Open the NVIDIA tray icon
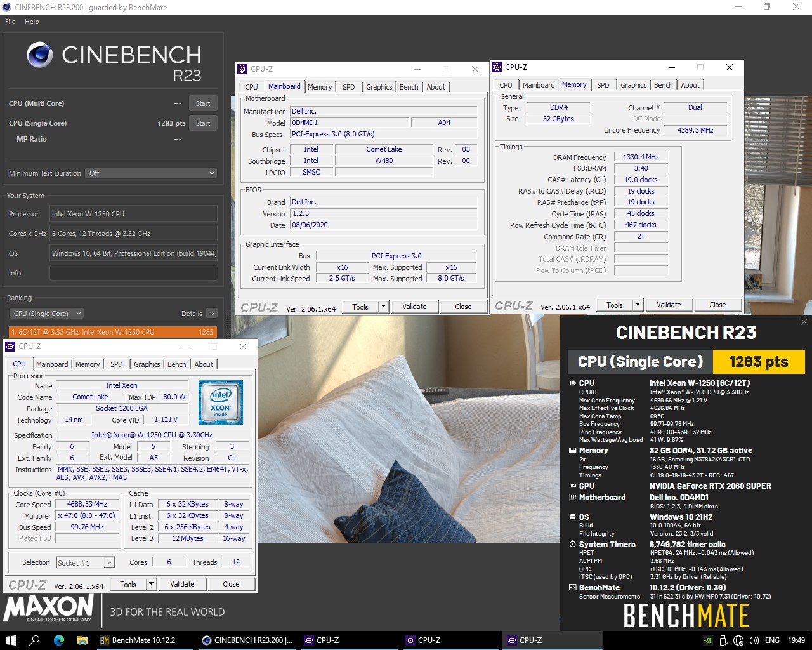This screenshot has width=812, height=650. (708, 640)
